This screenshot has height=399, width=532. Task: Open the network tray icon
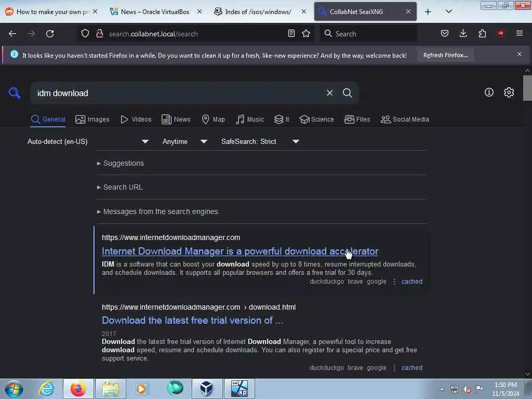(x=454, y=390)
